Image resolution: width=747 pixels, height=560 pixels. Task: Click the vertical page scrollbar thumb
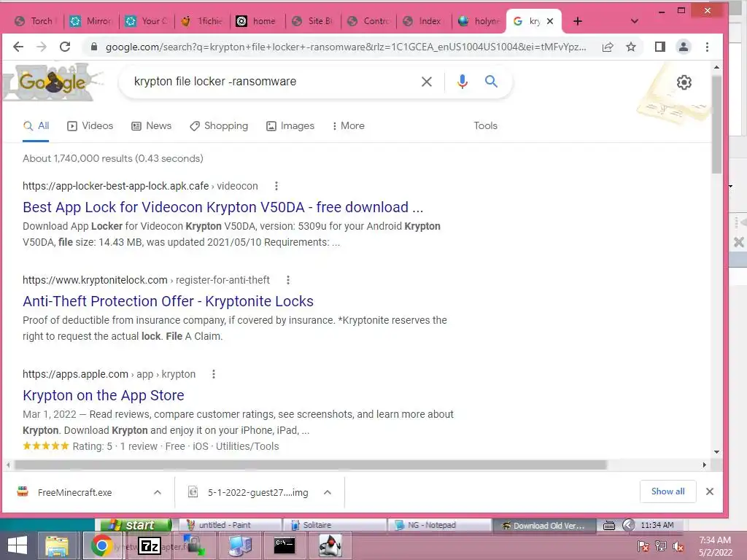716,125
